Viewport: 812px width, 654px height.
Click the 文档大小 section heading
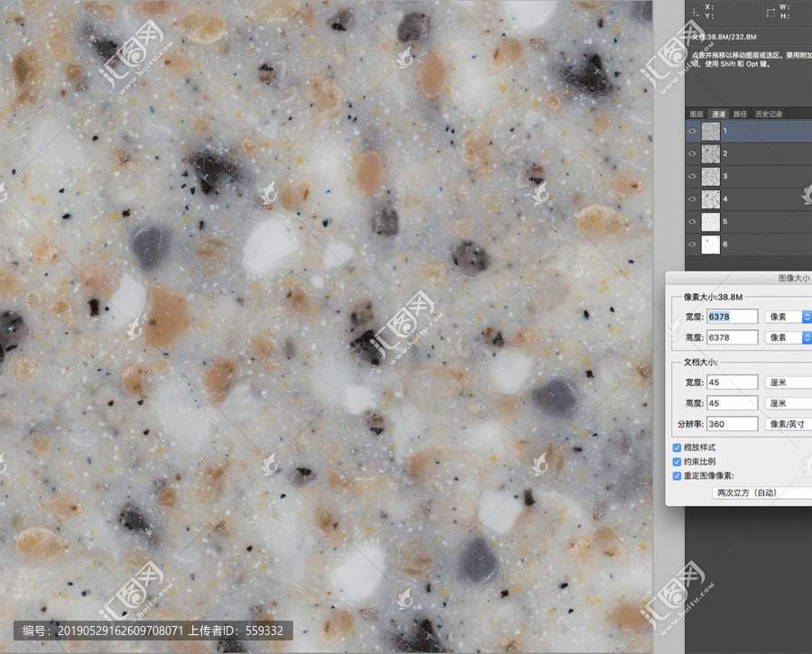click(701, 362)
